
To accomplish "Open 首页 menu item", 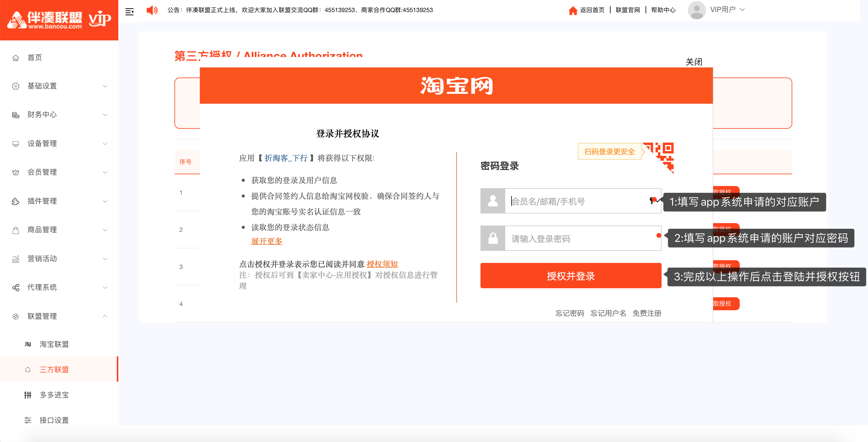I will tap(59, 58).
